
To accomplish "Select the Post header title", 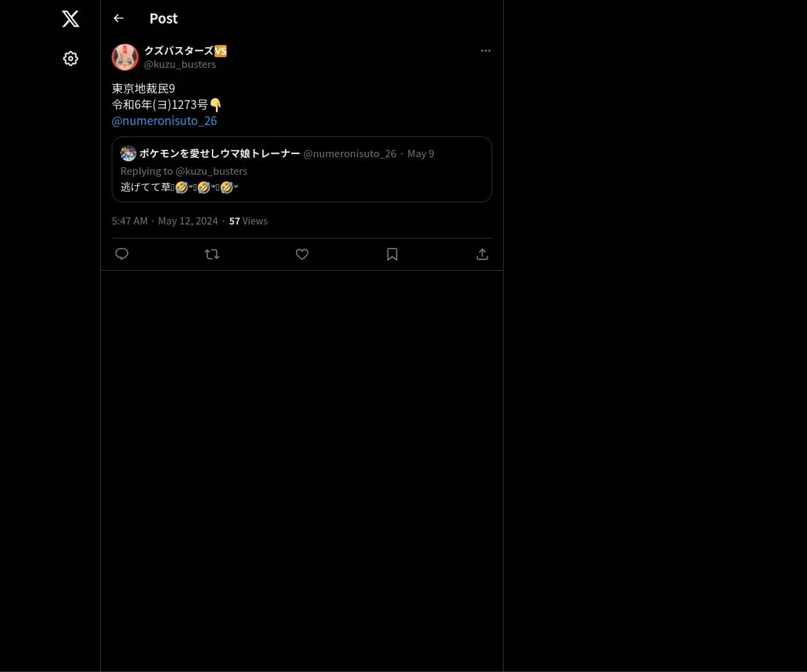I will tap(163, 18).
